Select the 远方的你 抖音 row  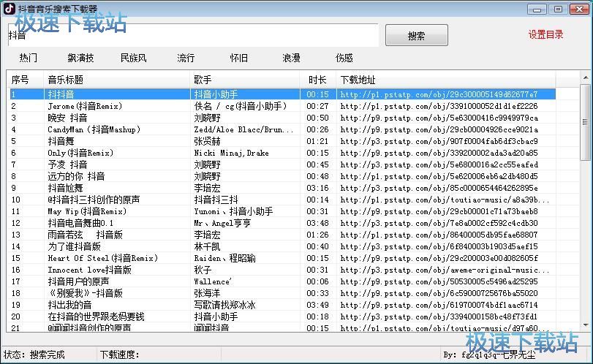pos(283,177)
